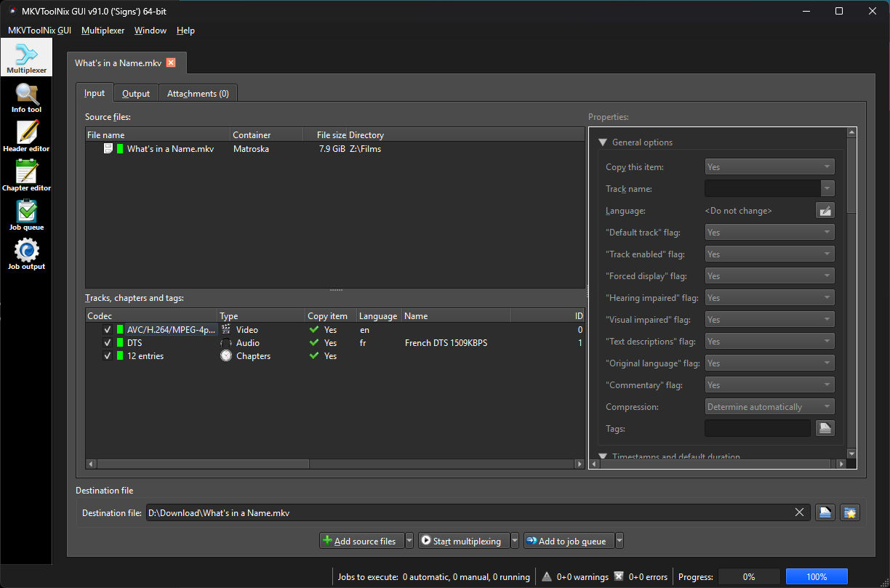The image size is (890, 588).
Task: Click Add source files button
Action: (361, 541)
